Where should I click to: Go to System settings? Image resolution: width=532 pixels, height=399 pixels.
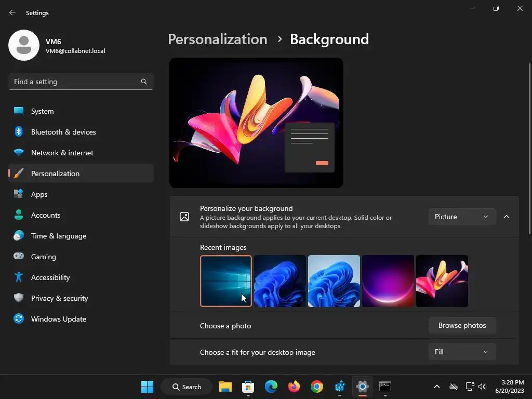(x=81, y=111)
